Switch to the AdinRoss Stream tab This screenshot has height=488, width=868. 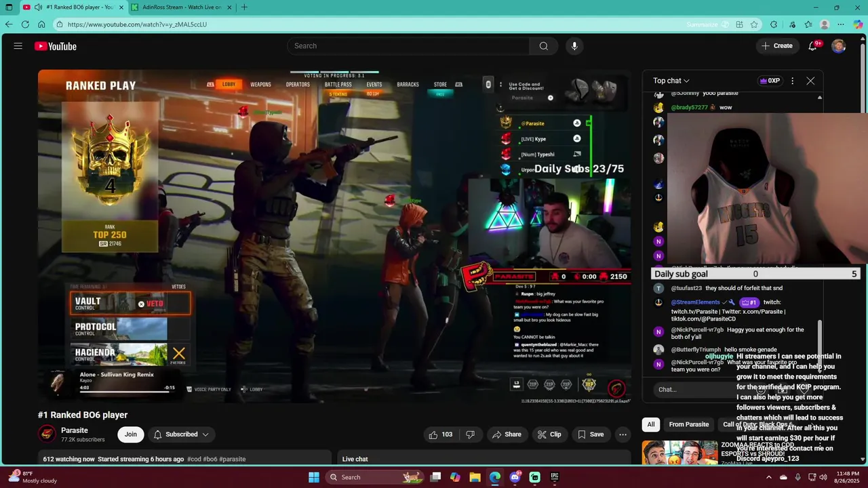coord(181,7)
